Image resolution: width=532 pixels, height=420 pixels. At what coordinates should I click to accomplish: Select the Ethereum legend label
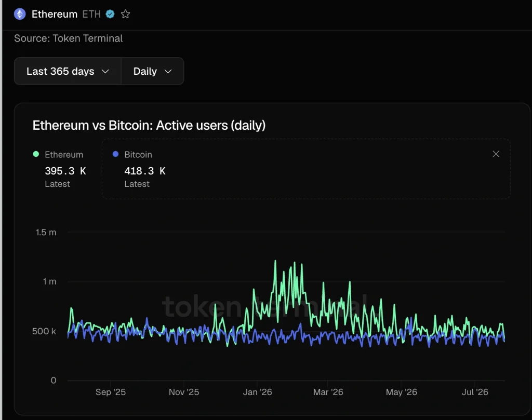click(64, 155)
